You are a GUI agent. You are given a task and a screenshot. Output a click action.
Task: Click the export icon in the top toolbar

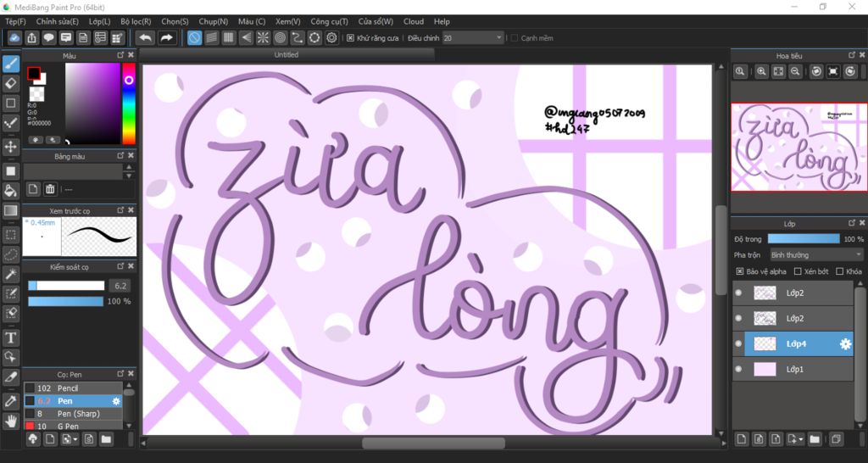[x=32, y=37]
